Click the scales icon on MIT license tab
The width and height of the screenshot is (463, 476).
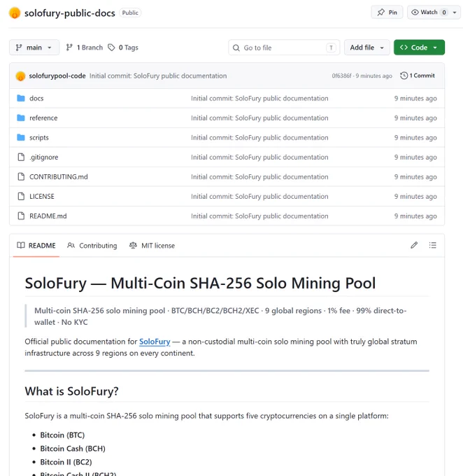tap(133, 245)
